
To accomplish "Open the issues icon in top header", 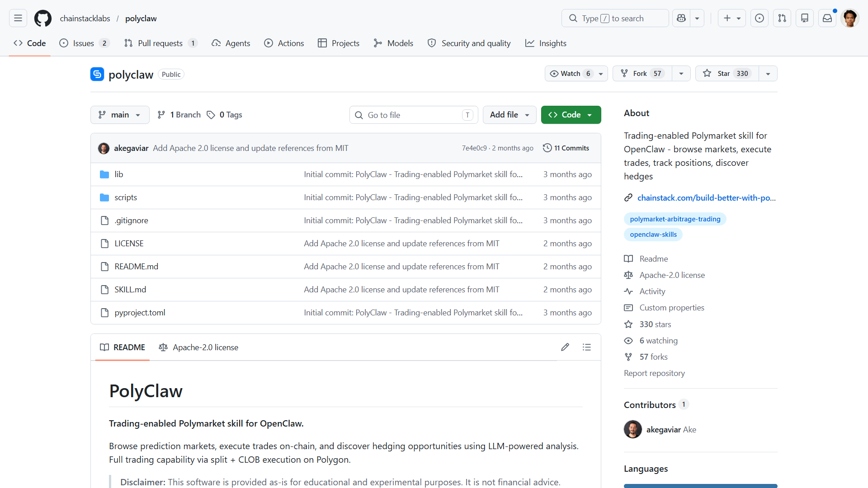I will [x=759, y=18].
